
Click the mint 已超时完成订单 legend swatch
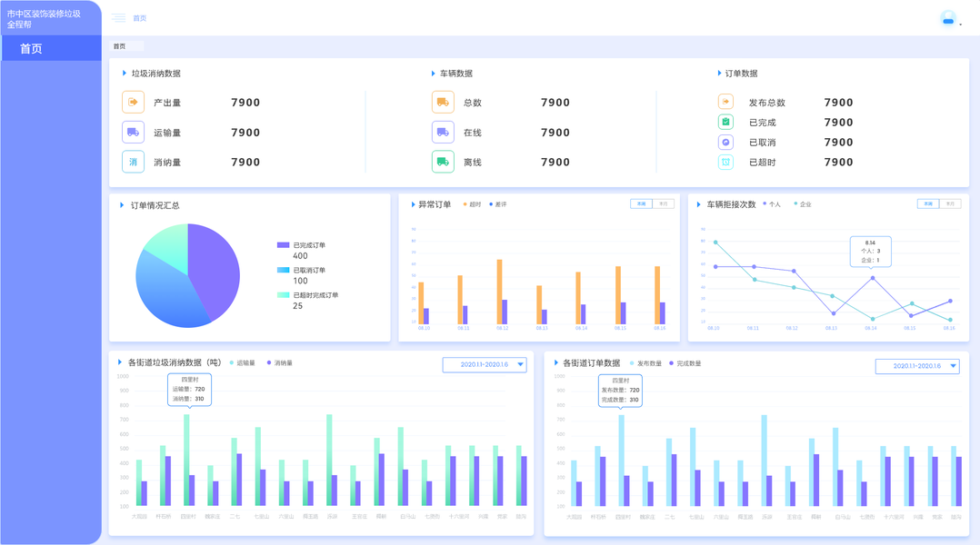coord(283,295)
